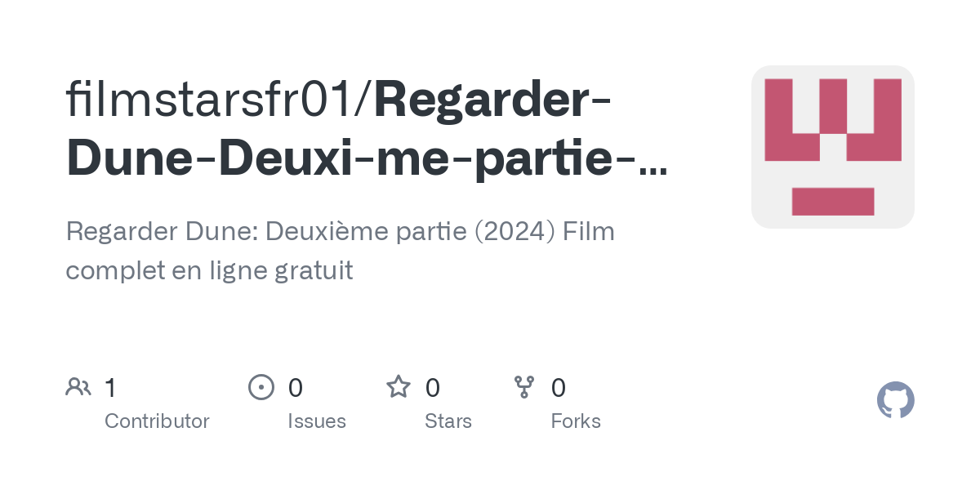Click the Stars label text
980x490 pixels.
coord(448,421)
